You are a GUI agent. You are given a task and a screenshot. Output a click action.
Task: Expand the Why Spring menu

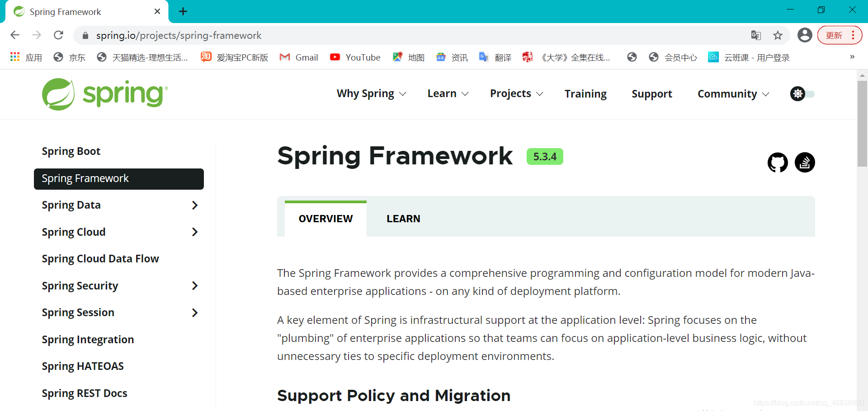[372, 93]
